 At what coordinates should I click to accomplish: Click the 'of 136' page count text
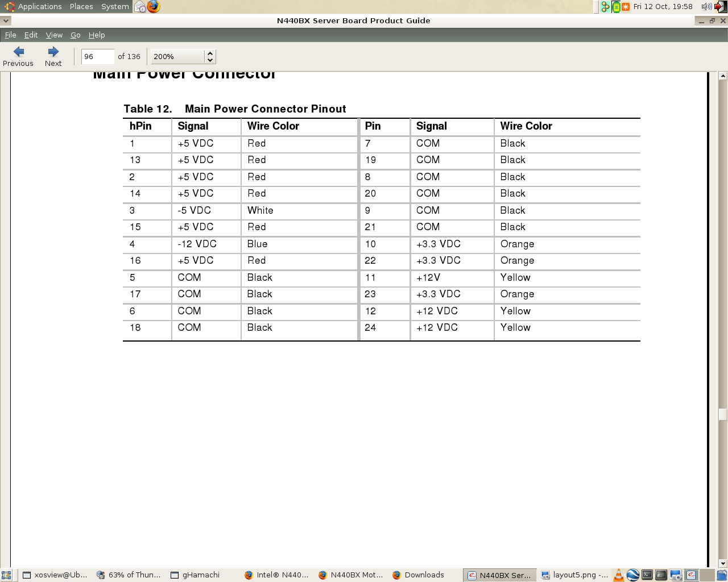click(129, 57)
